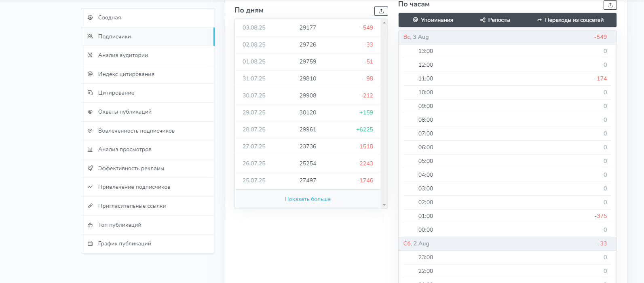Click the thumbs-up icon beside Топ публикаций
This screenshot has width=644, height=283.
pyautogui.click(x=90, y=225)
